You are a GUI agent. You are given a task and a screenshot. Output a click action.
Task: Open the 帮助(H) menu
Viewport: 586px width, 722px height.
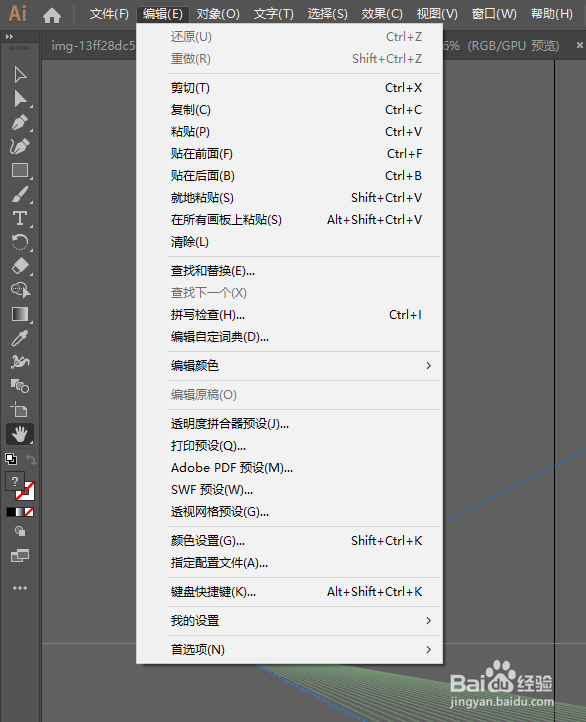pyautogui.click(x=551, y=14)
